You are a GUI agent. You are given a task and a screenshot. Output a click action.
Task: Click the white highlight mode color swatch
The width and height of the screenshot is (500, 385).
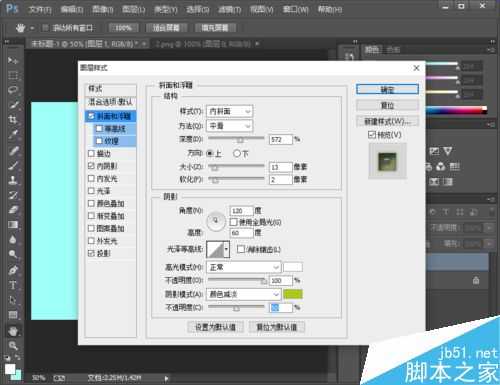coord(293,267)
